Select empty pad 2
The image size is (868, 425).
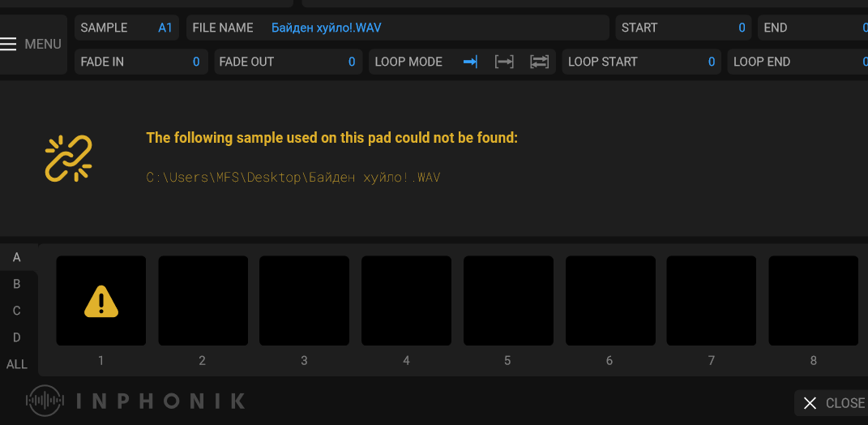click(x=203, y=301)
